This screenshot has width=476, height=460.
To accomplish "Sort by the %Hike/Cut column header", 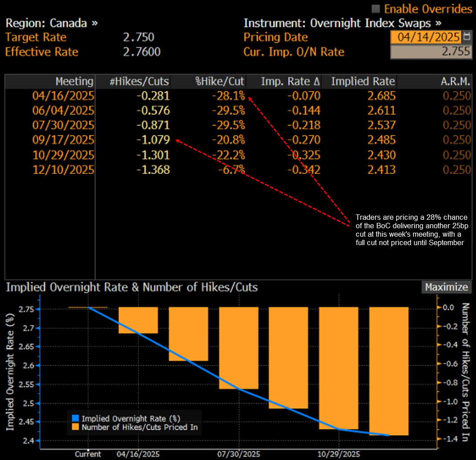I will tap(208, 81).
